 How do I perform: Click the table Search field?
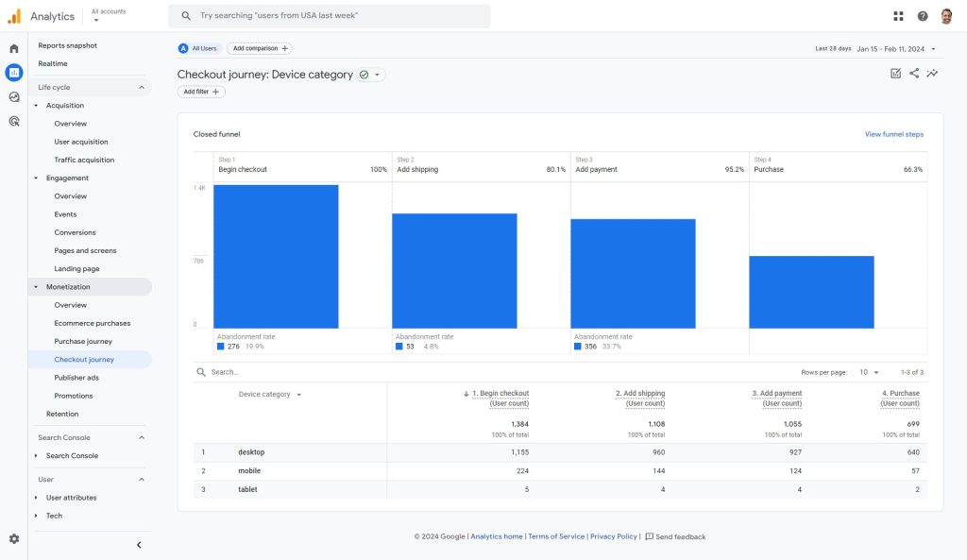point(225,372)
